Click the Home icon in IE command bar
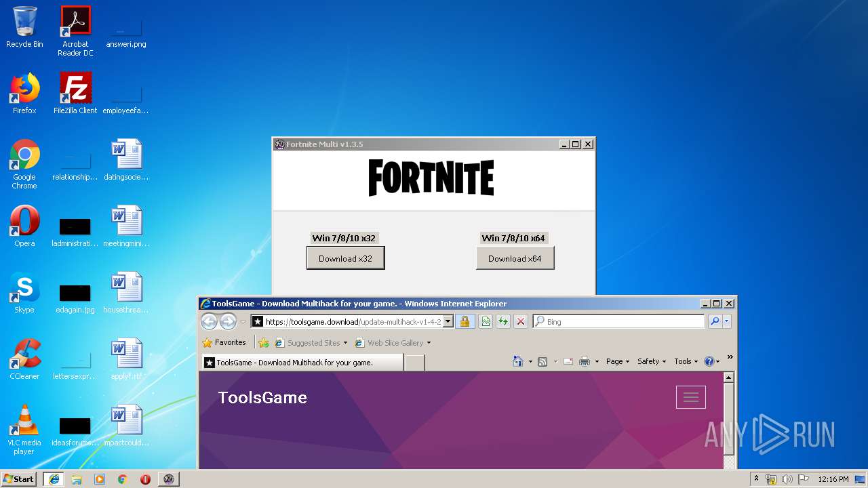 (x=518, y=361)
